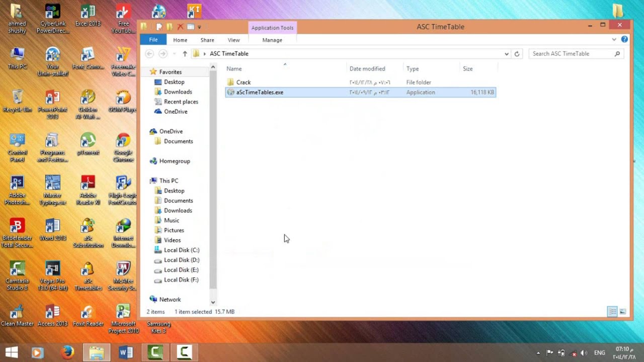
Task: Open the µTorrent desktop shortcut
Action: pyautogui.click(x=88, y=144)
